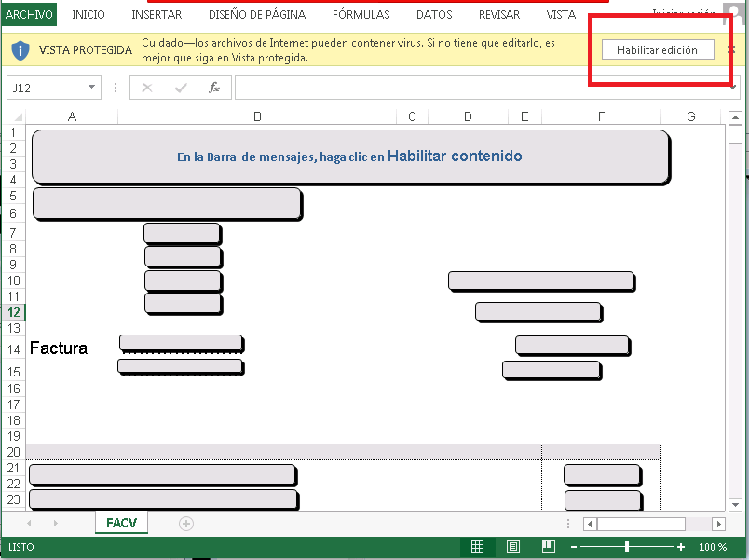
Task: Close the Protected View message bar
Action: [731, 48]
